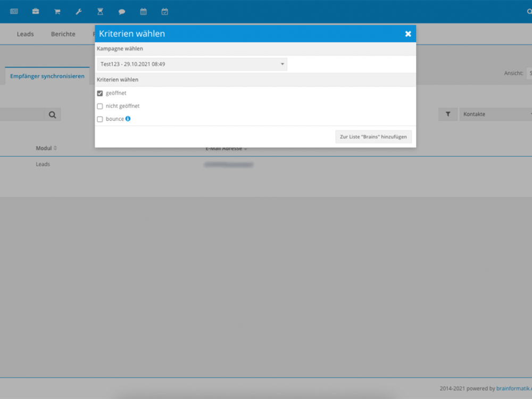Open the Kampagne wählen dropdown
This screenshot has height=399, width=532.
(x=192, y=64)
